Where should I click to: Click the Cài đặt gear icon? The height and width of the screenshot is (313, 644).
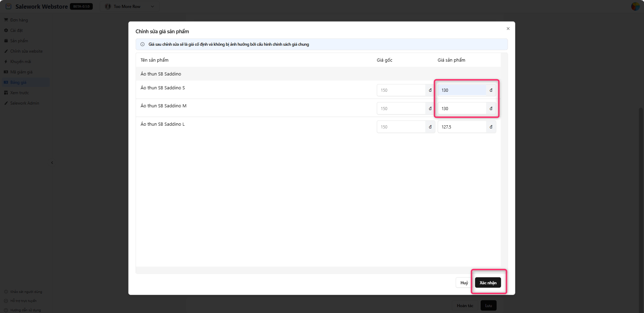click(6, 30)
